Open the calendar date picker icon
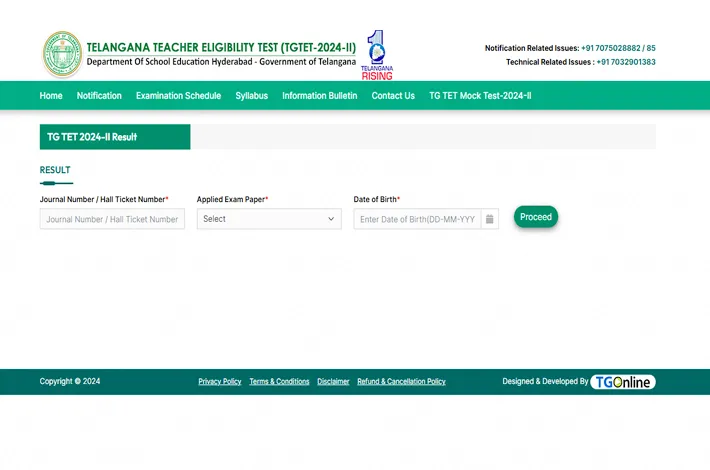This screenshot has height=470, width=710. point(489,219)
